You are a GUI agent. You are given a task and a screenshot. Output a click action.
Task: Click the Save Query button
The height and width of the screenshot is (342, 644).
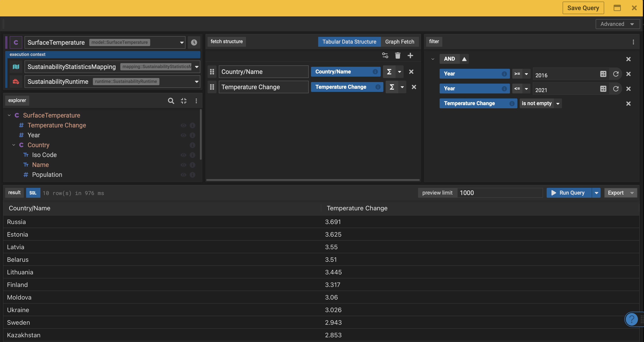583,8
